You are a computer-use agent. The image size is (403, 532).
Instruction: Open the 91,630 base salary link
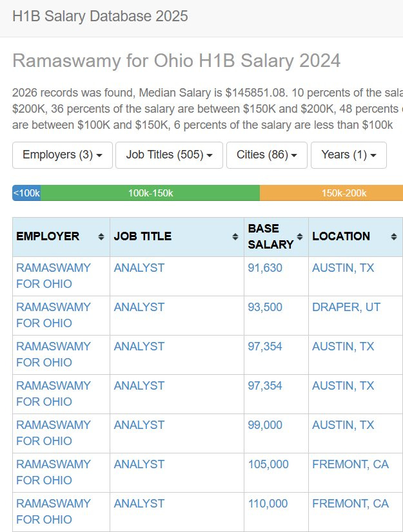point(265,267)
